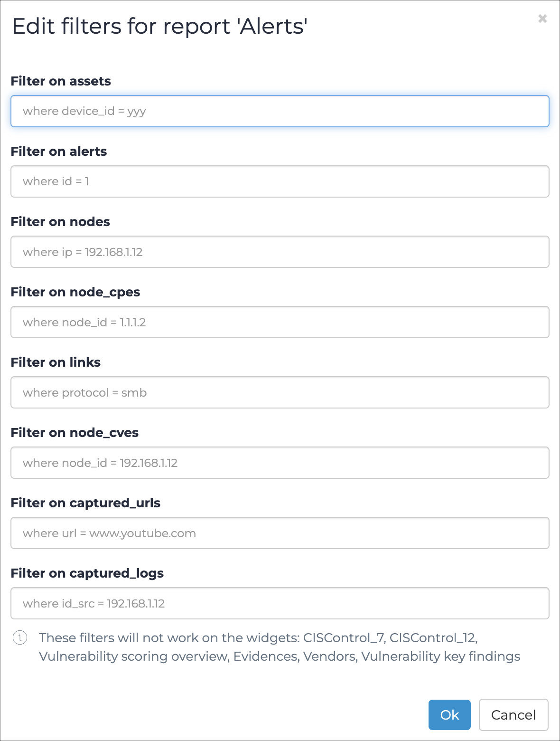The image size is (560, 741).
Task: Dismiss changes using the Cancel button
Action: (x=513, y=715)
